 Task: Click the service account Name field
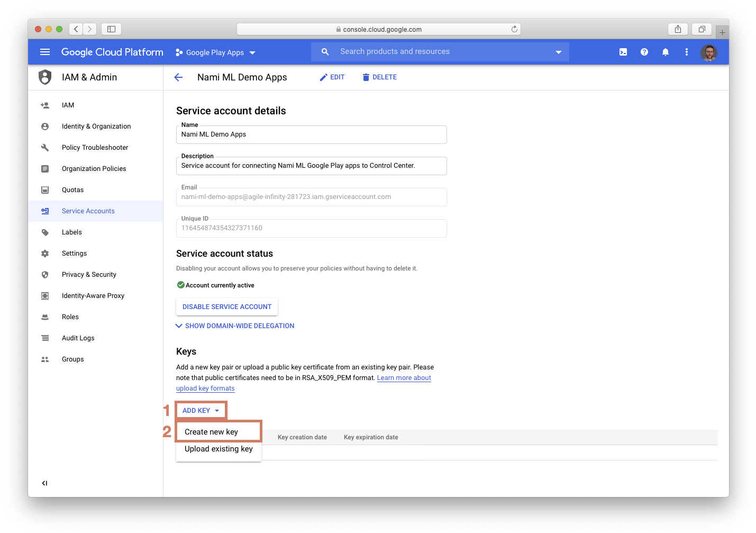pos(311,134)
